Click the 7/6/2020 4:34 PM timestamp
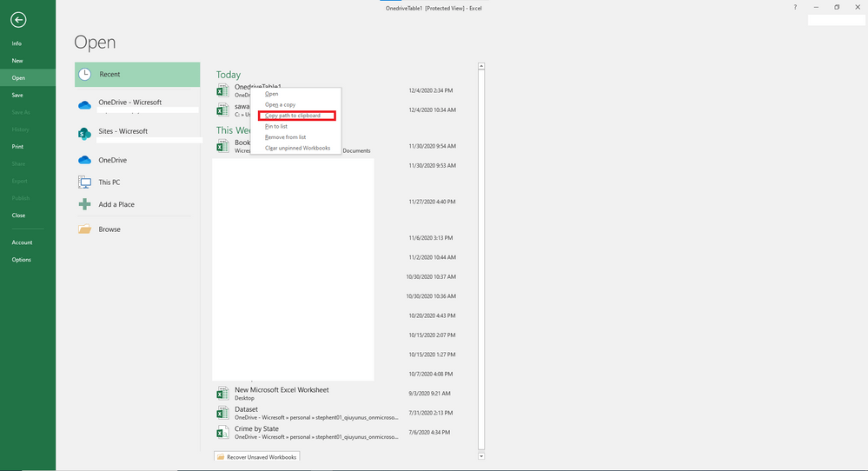 [429, 432]
